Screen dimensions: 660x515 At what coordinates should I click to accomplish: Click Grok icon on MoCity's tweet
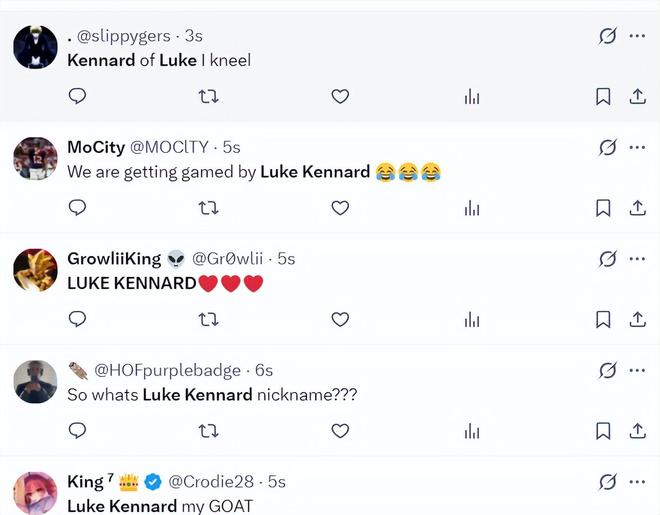607,148
